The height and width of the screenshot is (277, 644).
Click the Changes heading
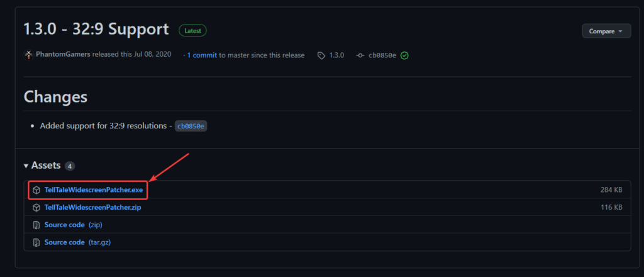point(55,96)
